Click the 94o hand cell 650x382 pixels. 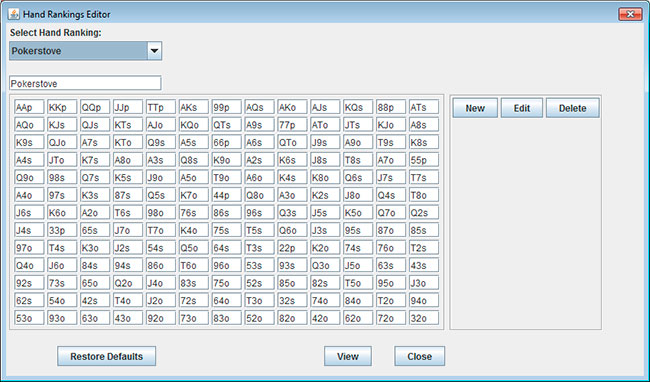[x=424, y=301]
